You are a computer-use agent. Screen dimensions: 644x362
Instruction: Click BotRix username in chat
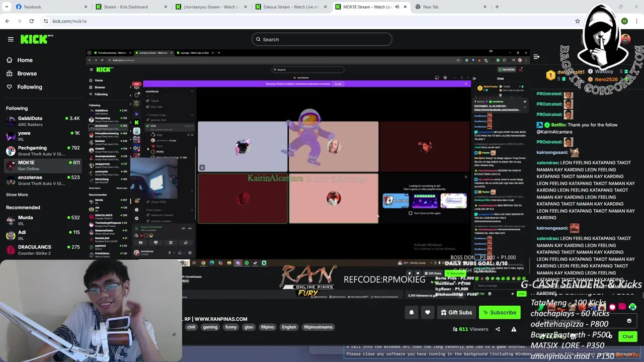pos(558,125)
